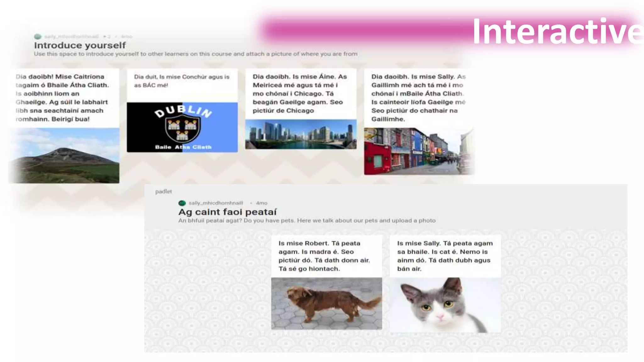Click avatar beside sally_mhicdhomhnaill on pets board
This screenshot has width=644, height=362.
pyautogui.click(x=182, y=203)
